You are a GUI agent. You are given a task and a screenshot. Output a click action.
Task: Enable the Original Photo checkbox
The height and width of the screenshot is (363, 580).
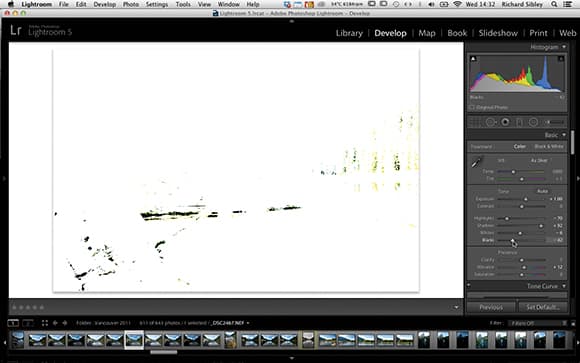pos(472,107)
